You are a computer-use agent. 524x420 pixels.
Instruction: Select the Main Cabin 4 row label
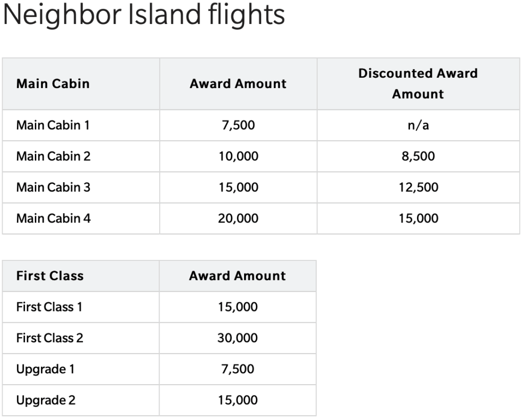click(53, 218)
